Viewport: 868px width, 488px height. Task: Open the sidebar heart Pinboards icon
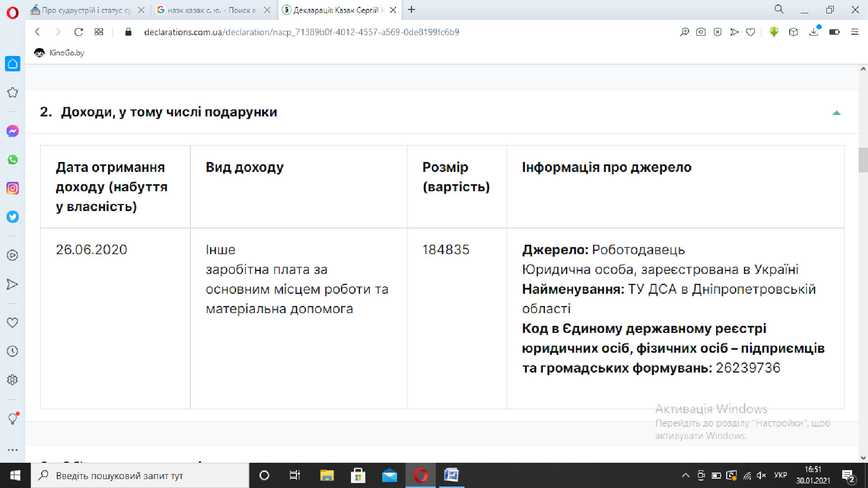click(12, 323)
